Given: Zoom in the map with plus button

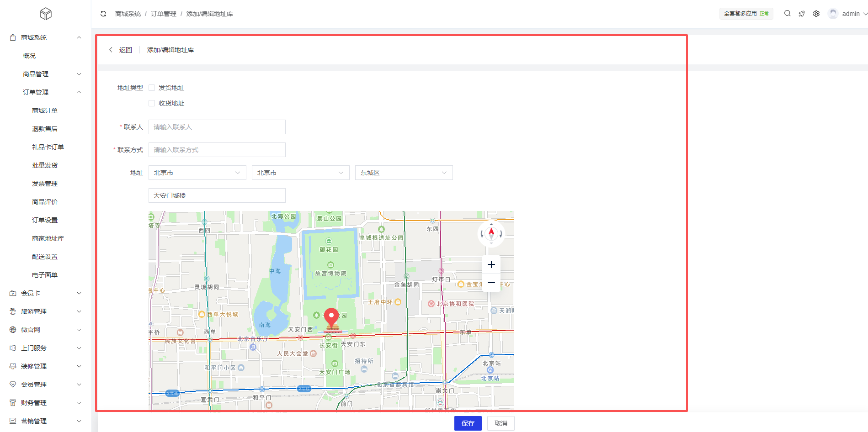Looking at the screenshot, I should click(491, 265).
